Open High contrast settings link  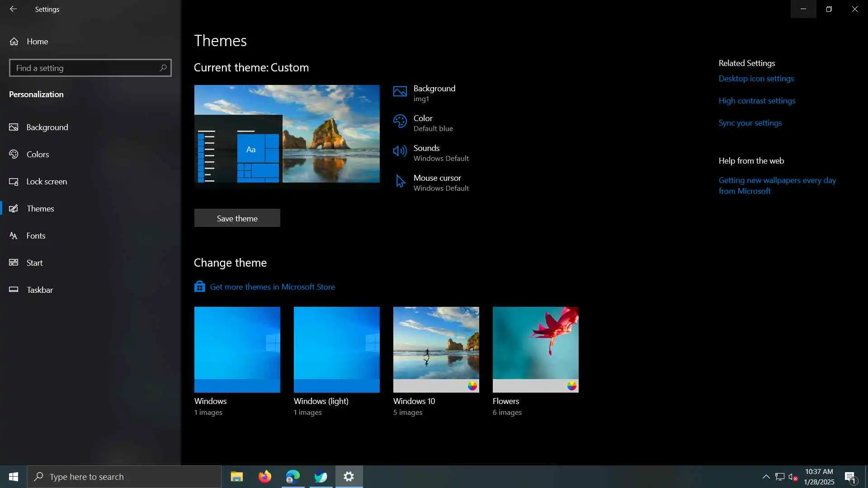coord(756,101)
